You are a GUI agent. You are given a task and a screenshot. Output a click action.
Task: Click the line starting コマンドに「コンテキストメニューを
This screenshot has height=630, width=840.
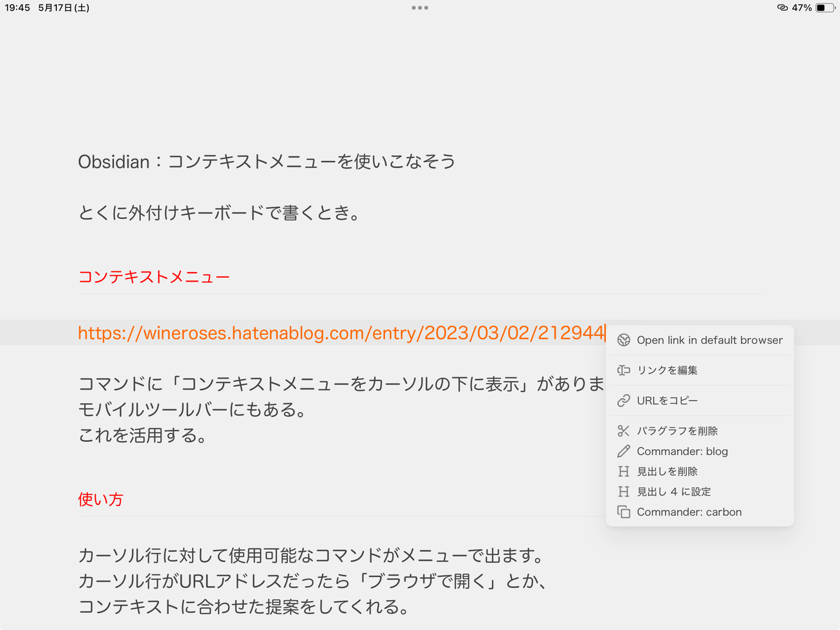point(341,384)
